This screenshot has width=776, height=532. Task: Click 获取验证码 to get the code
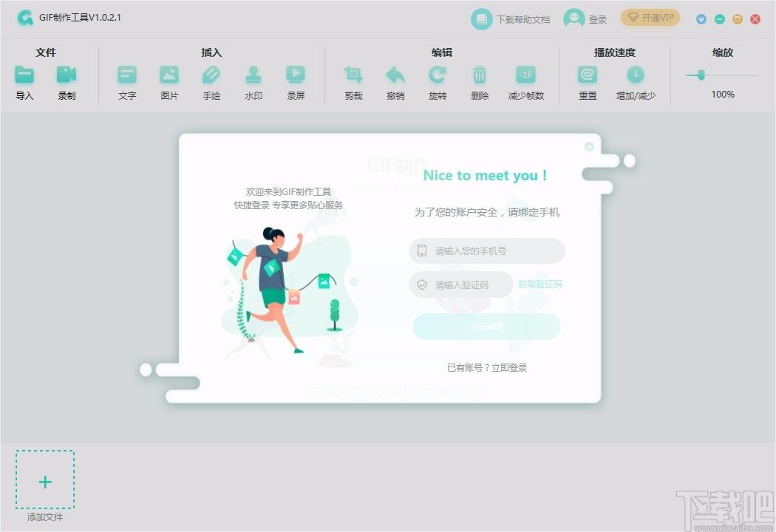click(540, 284)
